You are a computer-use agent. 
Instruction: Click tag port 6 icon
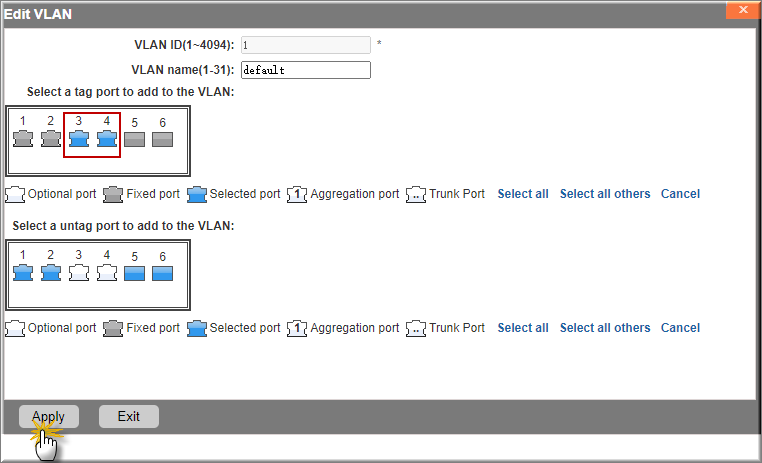pos(162,139)
